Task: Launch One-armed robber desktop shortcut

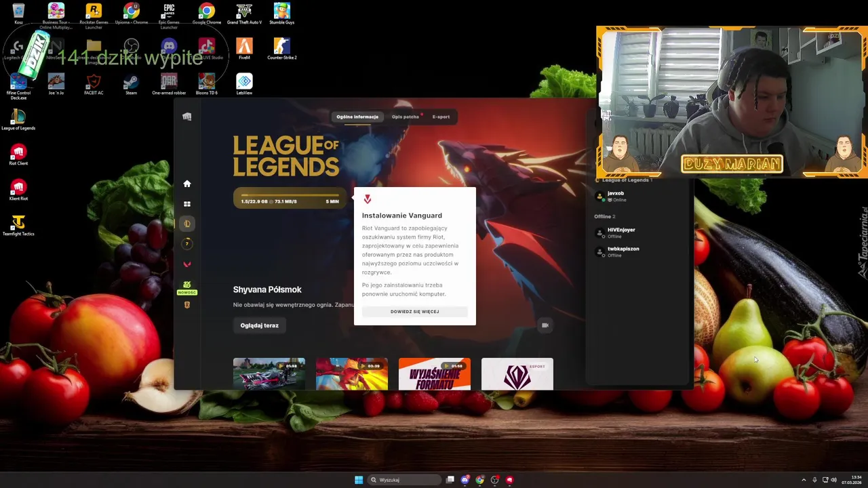Action: [169, 84]
